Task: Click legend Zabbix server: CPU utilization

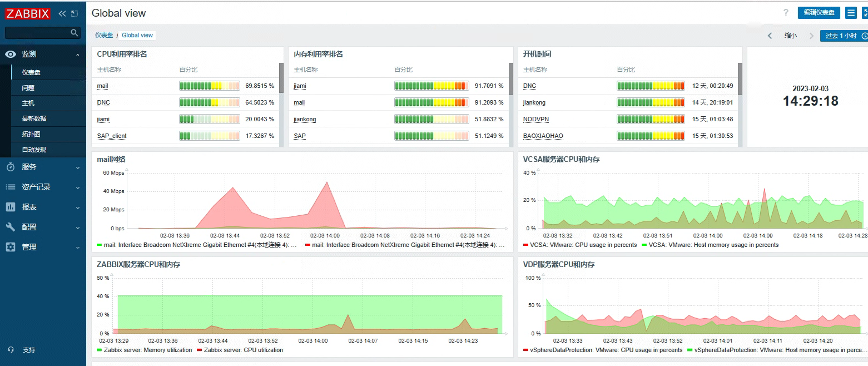Action: [x=244, y=350]
